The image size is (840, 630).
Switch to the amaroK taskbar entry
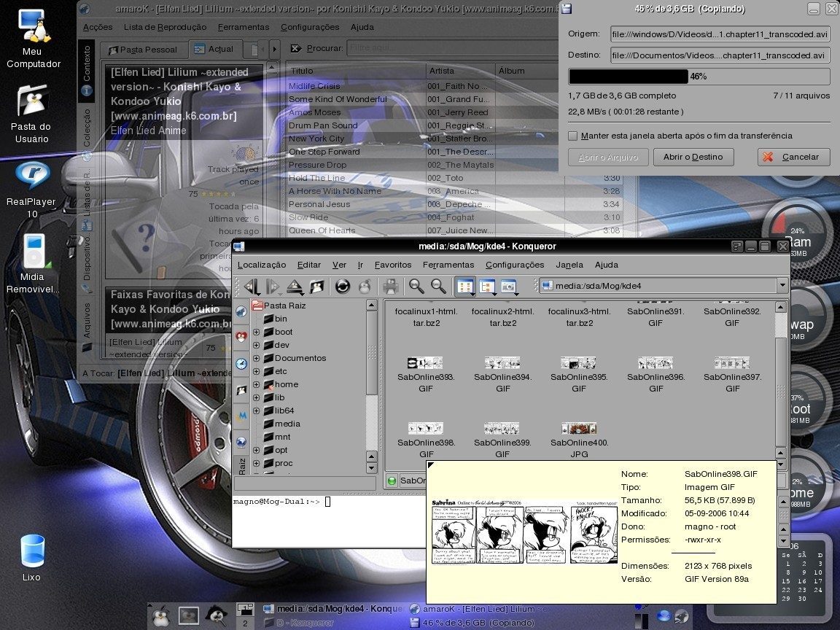pyautogui.click(x=479, y=609)
